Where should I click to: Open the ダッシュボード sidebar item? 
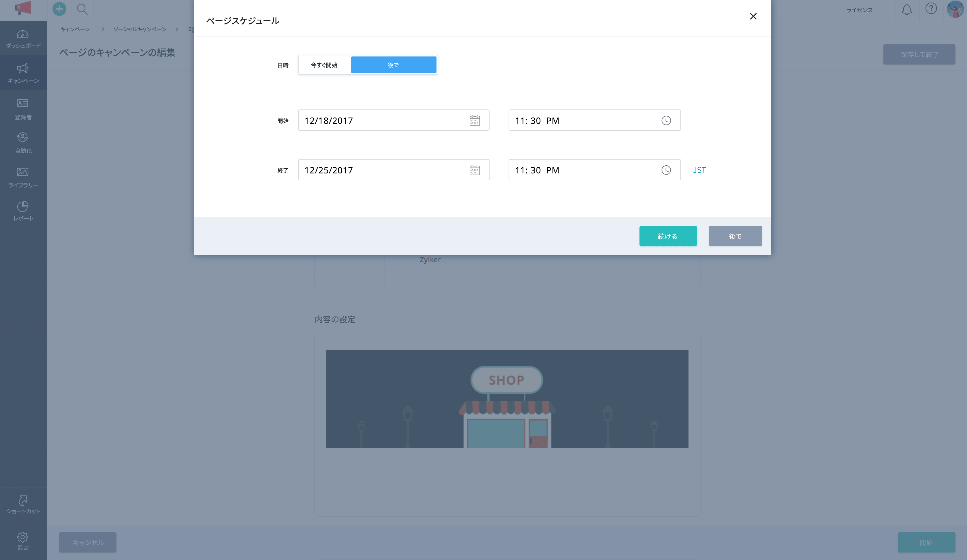tap(23, 39)
